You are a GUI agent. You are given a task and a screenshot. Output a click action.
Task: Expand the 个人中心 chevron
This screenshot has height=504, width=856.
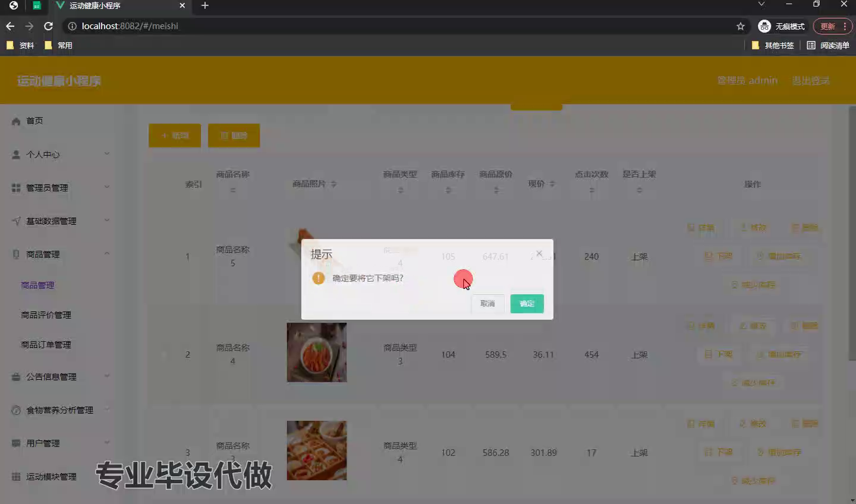[x=107, y=154]
